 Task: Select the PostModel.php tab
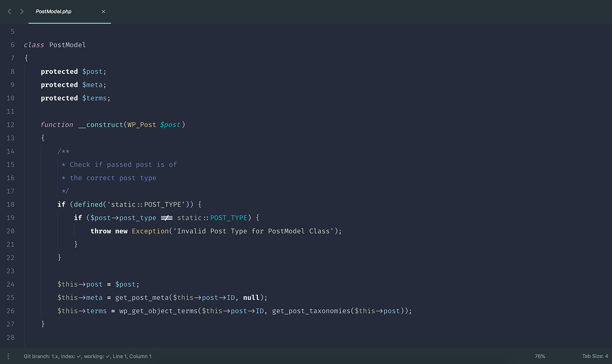coord(54,12)
